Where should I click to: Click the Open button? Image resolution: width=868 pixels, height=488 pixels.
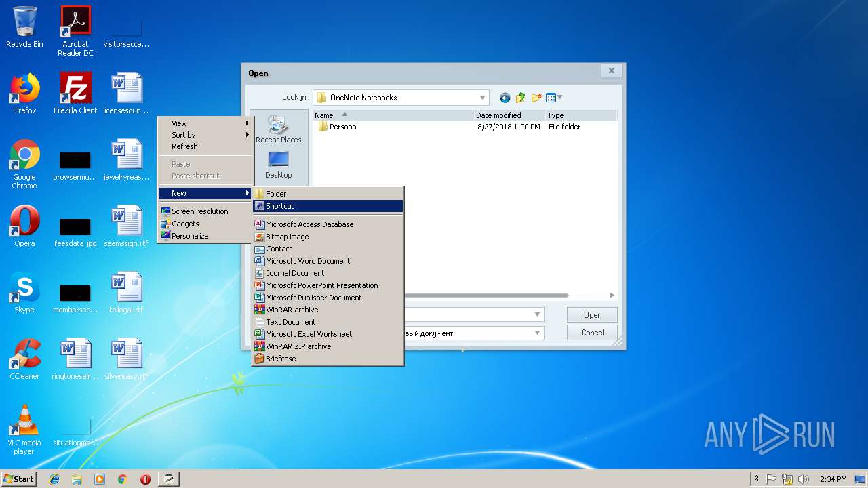[593, 315]
